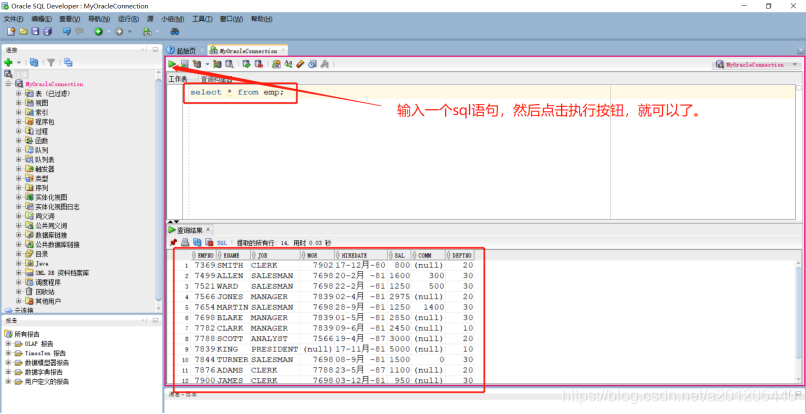Image resolution: width=806 pixels, height=414 pixels.
Task: Collapse the MyOracleConnection tree node
Action: pos(8,83)
